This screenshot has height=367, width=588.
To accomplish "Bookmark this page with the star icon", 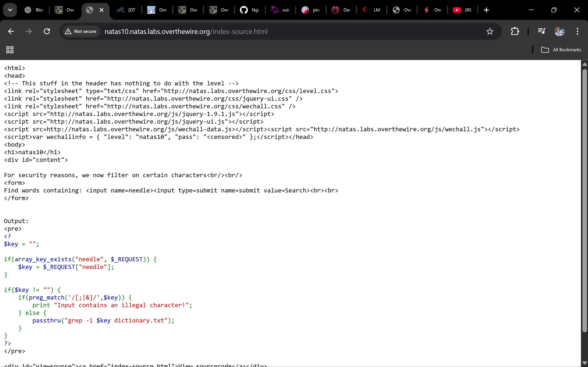I will point(490,31).
